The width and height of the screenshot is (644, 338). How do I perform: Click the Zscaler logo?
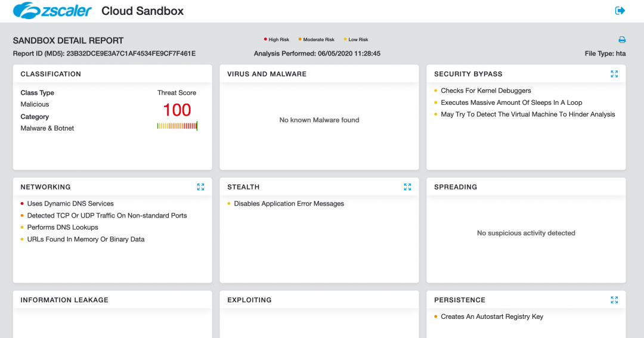point(52,11)
